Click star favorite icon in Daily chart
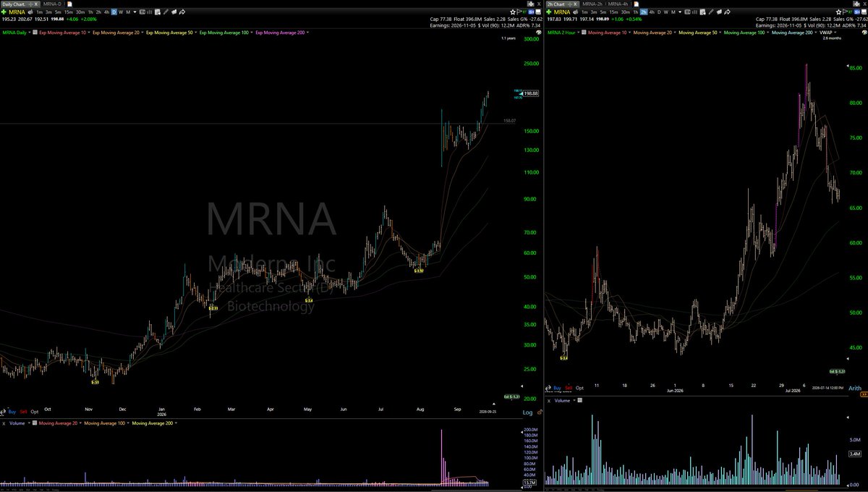Viewport: 868px width, 492px height. 513,12
